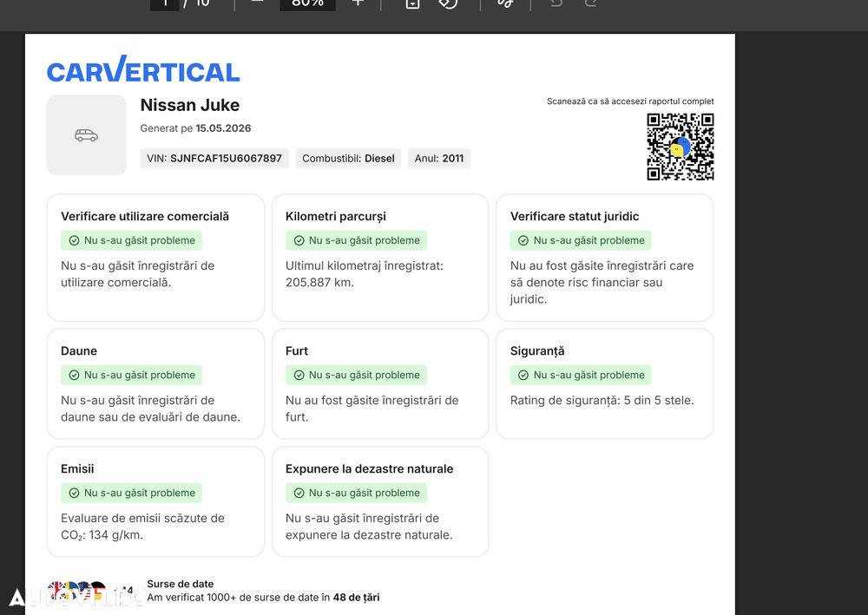Screen dimensions: 868x615
Task: Click 'Ultimul kilometraj înregistrat: 205.887 km' text
Action: click(x=365, y=274)
